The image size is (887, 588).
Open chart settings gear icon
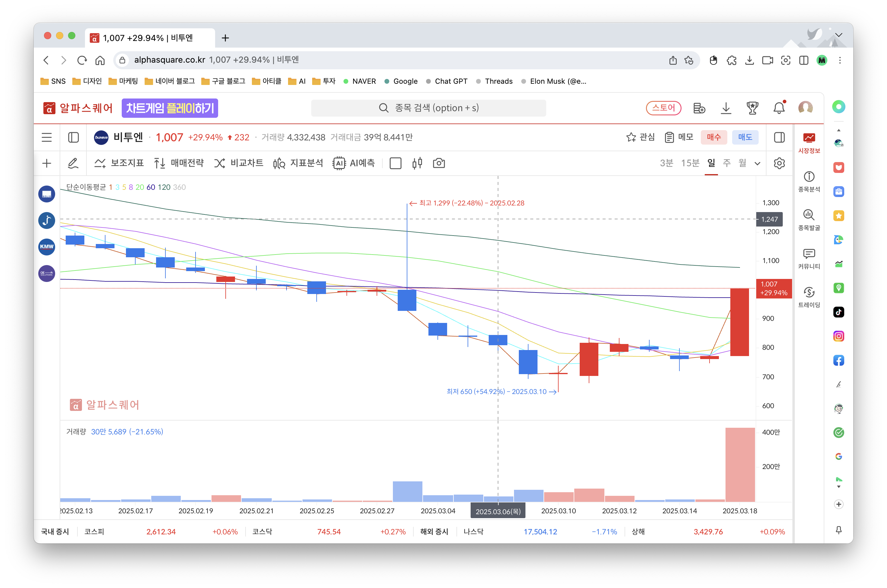point(779,163)
